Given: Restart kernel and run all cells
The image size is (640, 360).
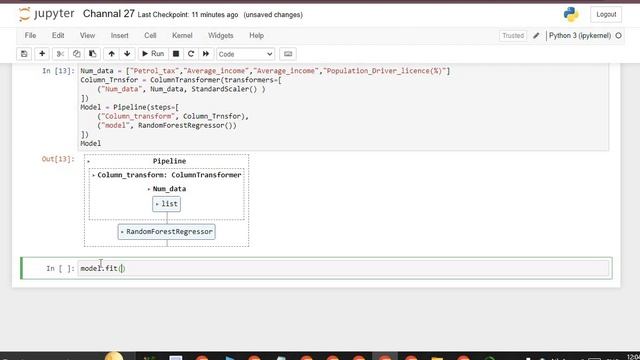Looking at the screenshot, I should click(206, 54).
